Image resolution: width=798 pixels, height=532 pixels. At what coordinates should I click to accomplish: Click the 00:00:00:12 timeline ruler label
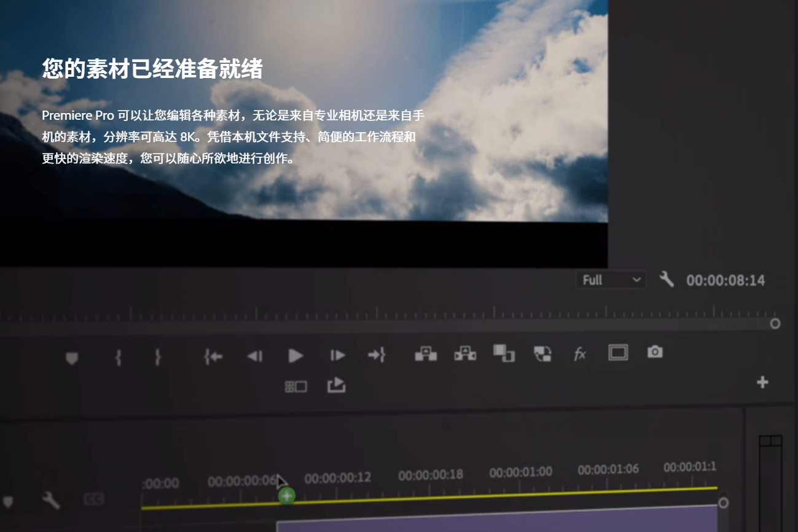[338, 477]
